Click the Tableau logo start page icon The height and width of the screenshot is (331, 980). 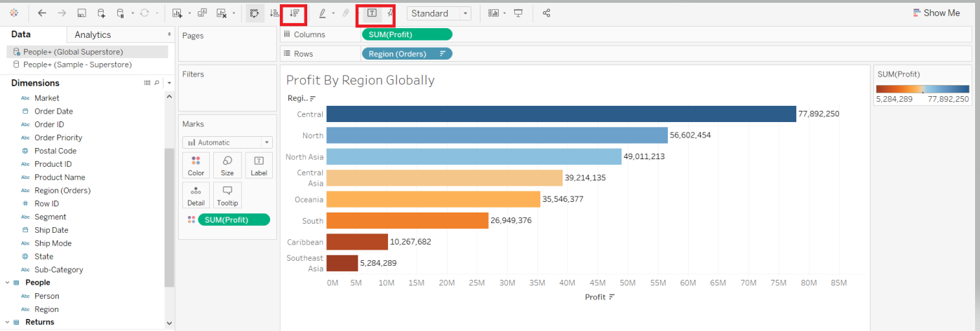click(14, 13)
